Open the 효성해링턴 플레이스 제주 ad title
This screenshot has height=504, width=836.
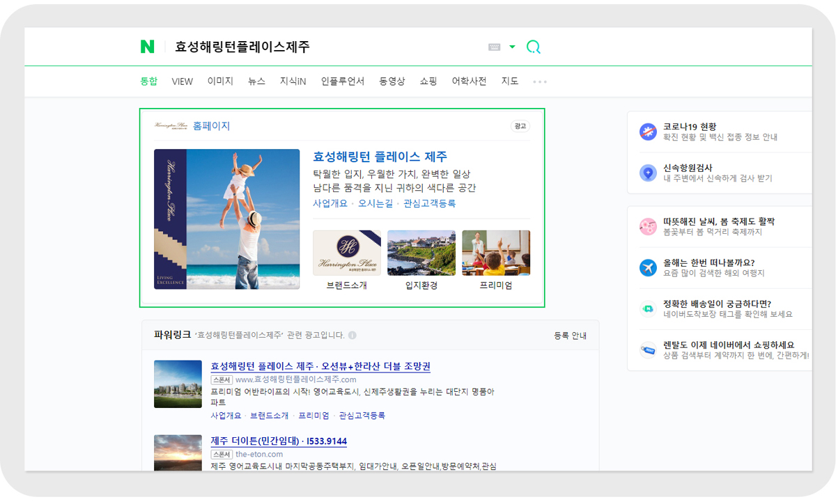point(380,157)
